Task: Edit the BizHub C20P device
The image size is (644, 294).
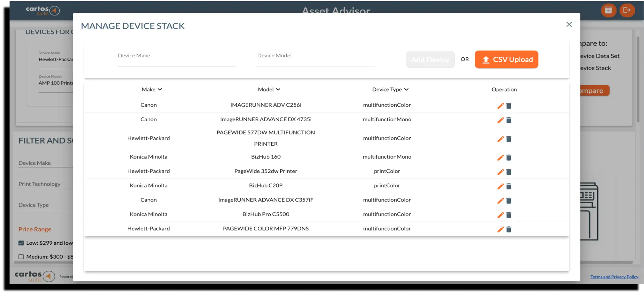Action: (x=500, y=186)
